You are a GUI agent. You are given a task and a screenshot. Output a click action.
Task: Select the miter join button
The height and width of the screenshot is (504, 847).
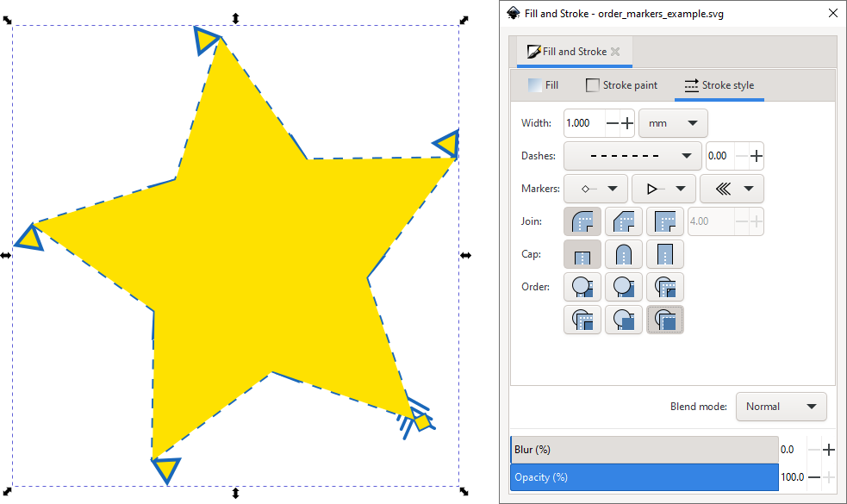coord(665,221)
